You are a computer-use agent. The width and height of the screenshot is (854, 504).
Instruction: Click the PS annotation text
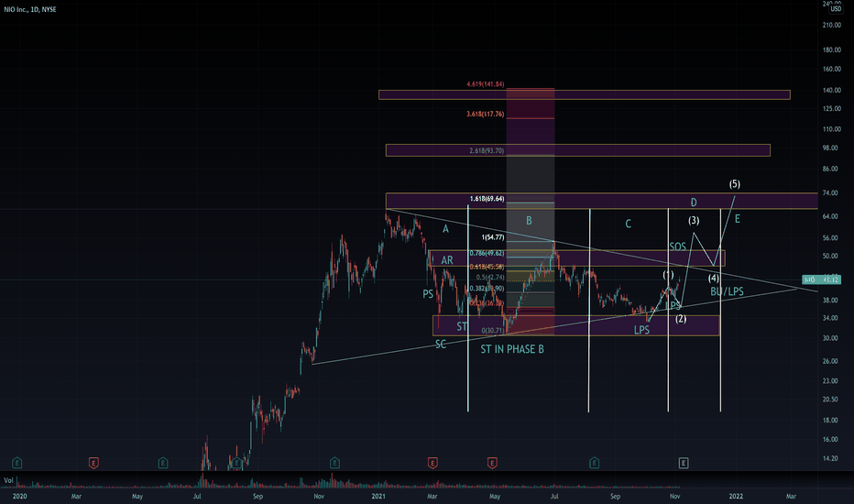pyautogui.click(x=428, y=294)
